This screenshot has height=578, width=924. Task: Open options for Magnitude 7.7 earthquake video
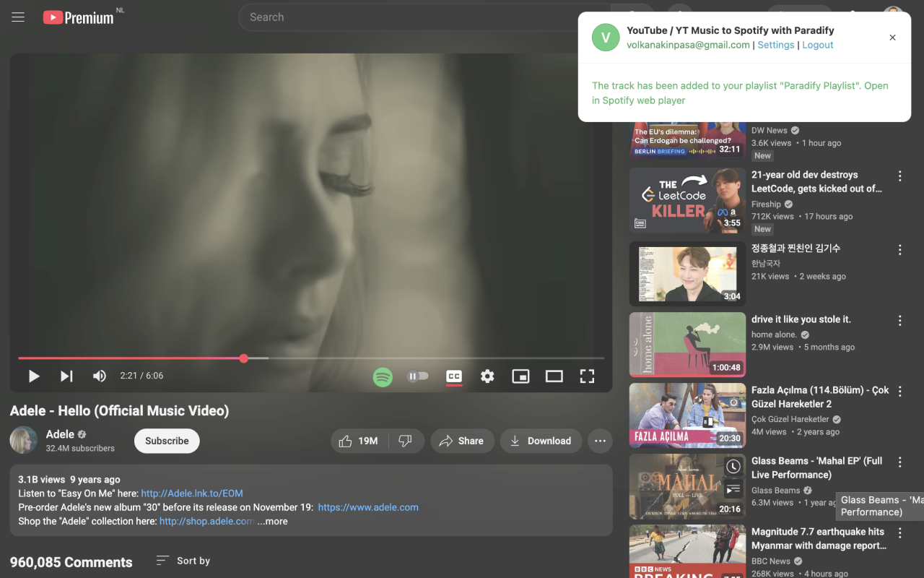[899, 533]
